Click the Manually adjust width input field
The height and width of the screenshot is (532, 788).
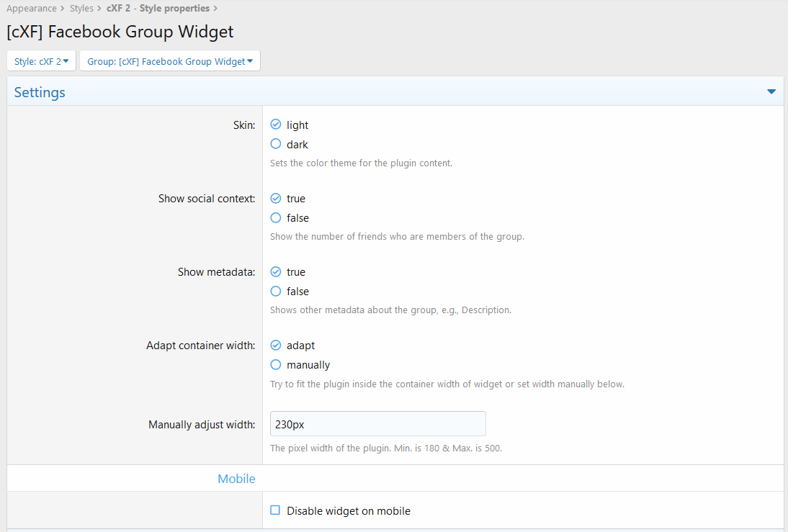377,424
